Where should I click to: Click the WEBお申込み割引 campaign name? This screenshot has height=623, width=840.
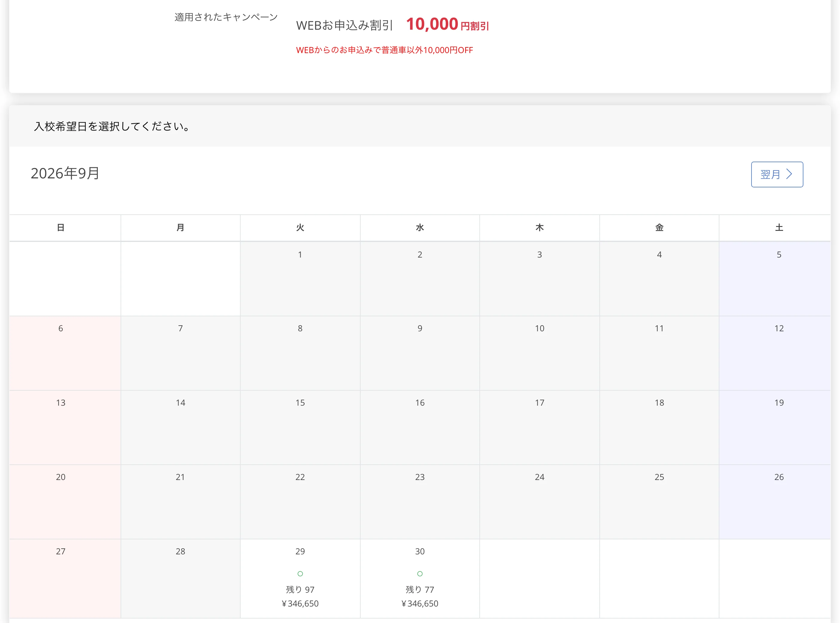click(x=344, y=25)
